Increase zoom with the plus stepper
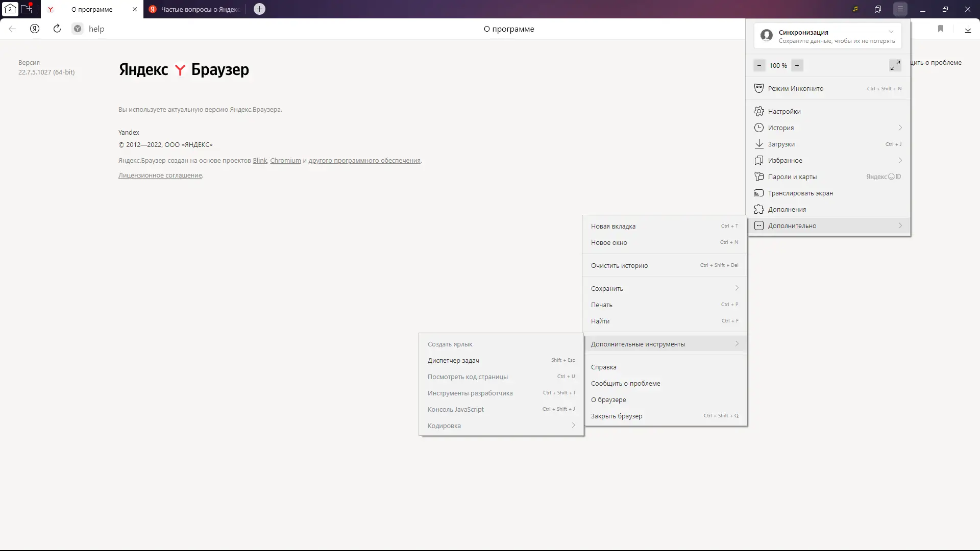Screen dimensions: 980x551 tap(797, 65)
